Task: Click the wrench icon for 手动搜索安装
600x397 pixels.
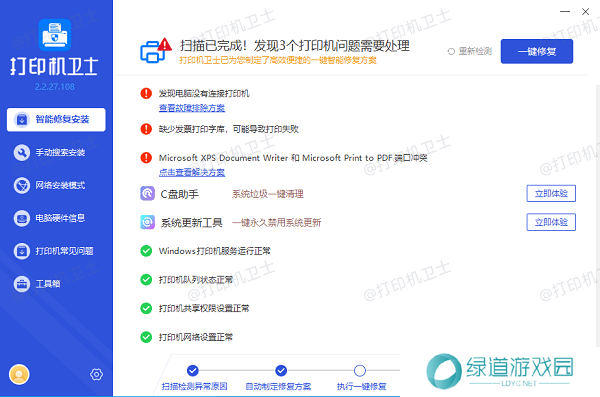Action: 22,153
